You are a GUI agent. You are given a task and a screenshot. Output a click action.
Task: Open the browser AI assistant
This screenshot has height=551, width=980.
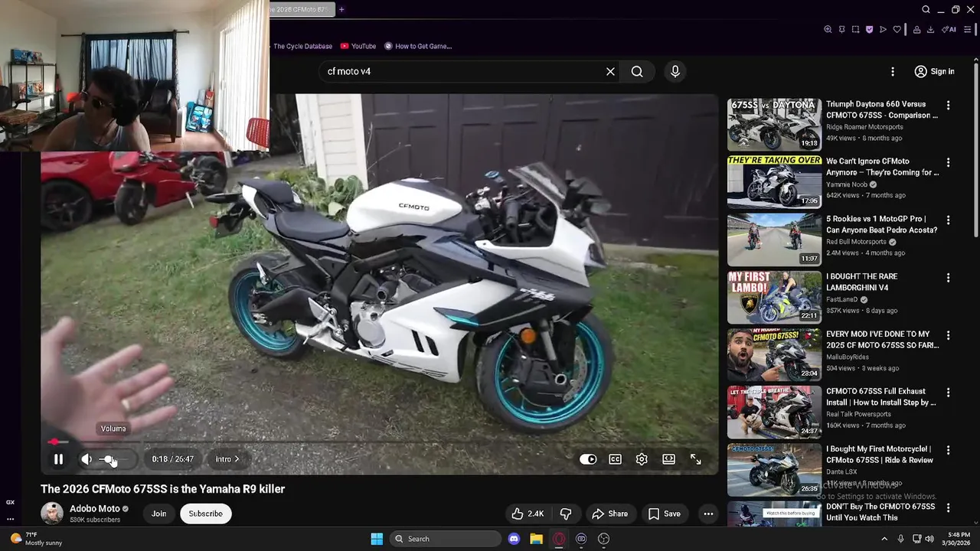949,30
